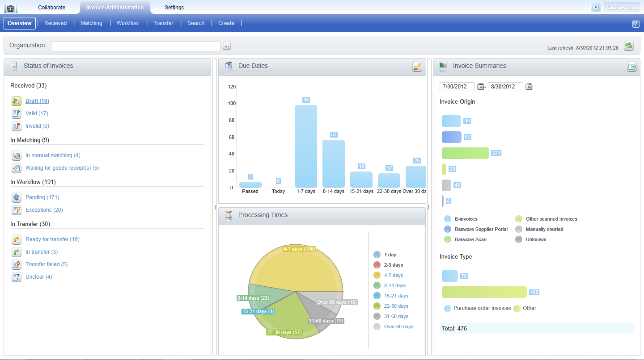Open the Create submenu

click(226, 23)
